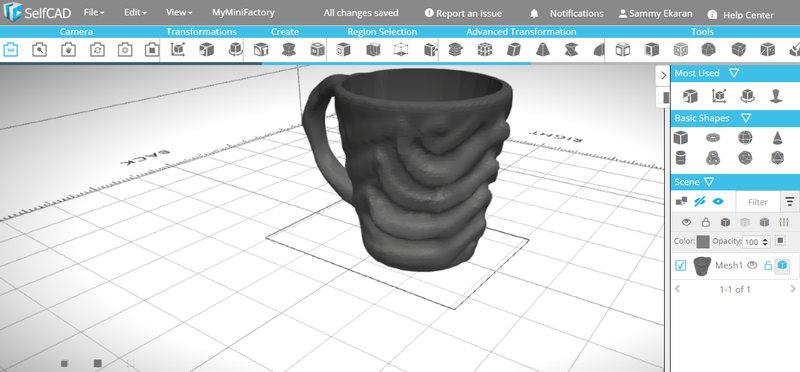The height and width of the screenshot is (372, 800).
Task: Add a cube from Basic Shapes
Action: [681, 137]
